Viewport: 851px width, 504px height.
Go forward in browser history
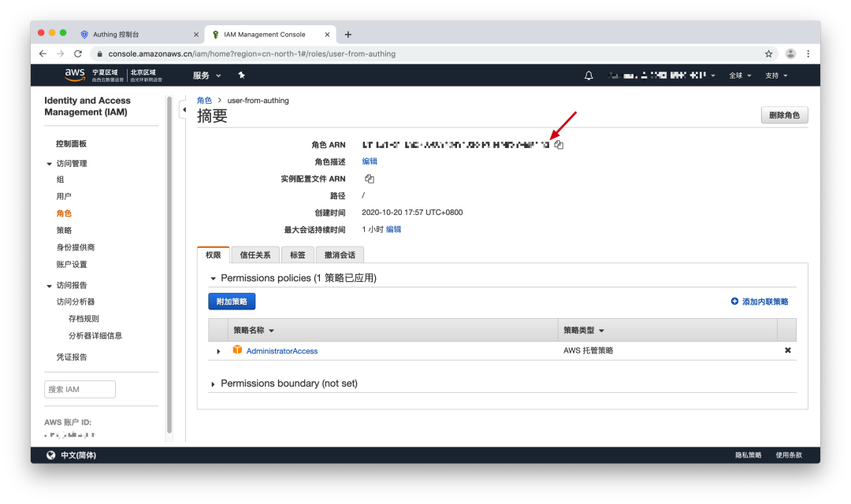click(x=60, y=54)
